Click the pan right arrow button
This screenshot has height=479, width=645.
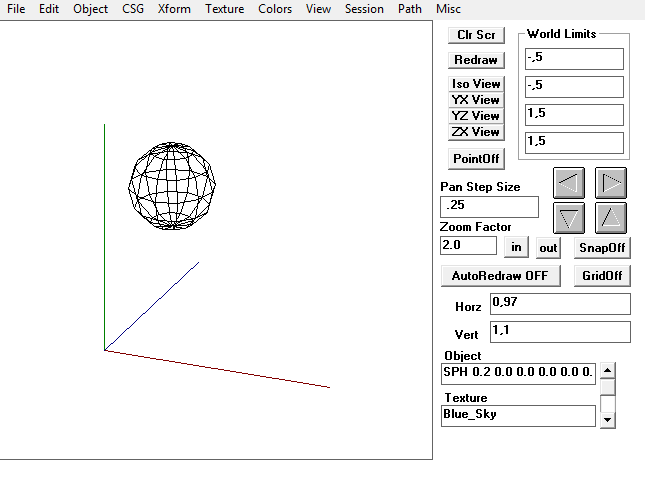coord(611,183)
